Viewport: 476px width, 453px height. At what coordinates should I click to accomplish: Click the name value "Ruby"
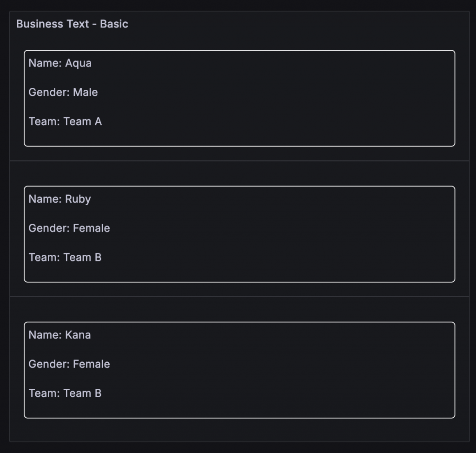pos(78,199)
